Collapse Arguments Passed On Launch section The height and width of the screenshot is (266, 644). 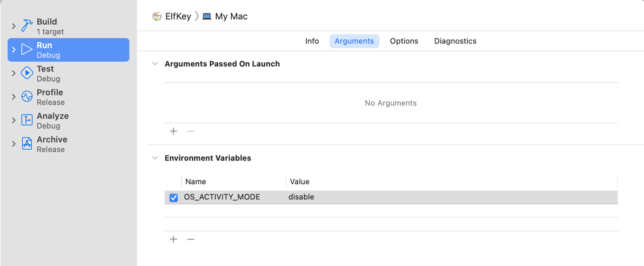(x=155, y=64)
